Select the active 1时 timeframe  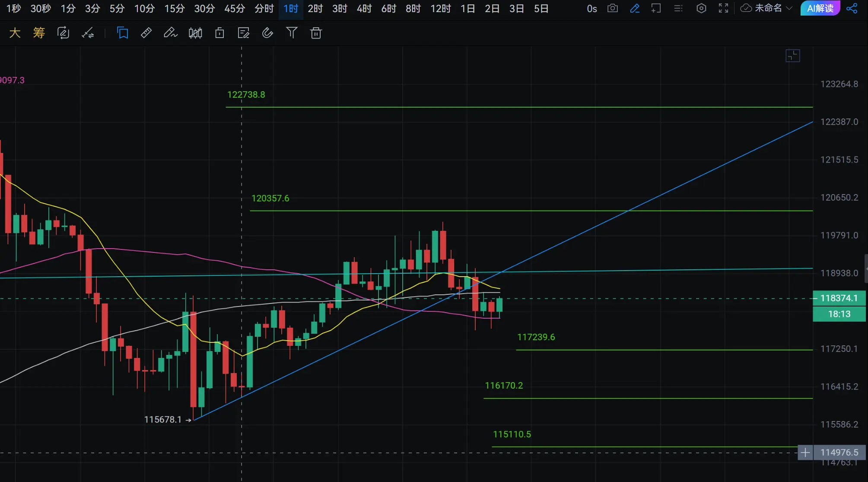tap(291, 9)
